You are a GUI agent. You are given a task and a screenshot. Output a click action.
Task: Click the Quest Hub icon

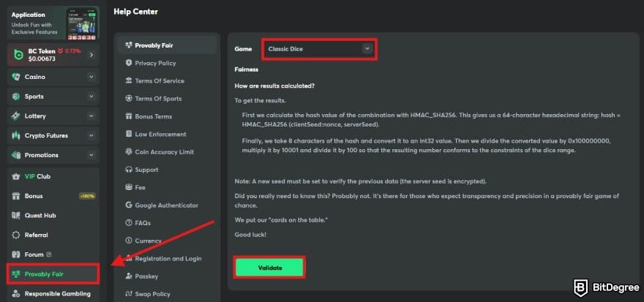[17, 216]
